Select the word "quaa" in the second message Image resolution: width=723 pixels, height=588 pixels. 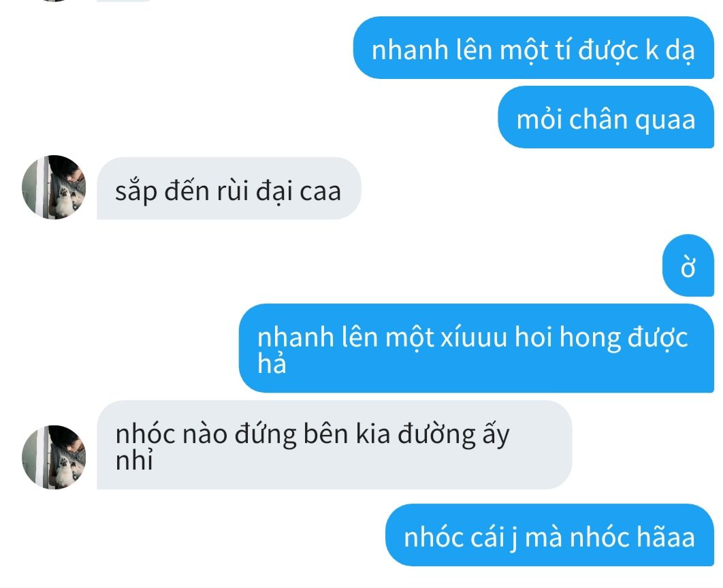pyautogui.click(x=665, y=121)
